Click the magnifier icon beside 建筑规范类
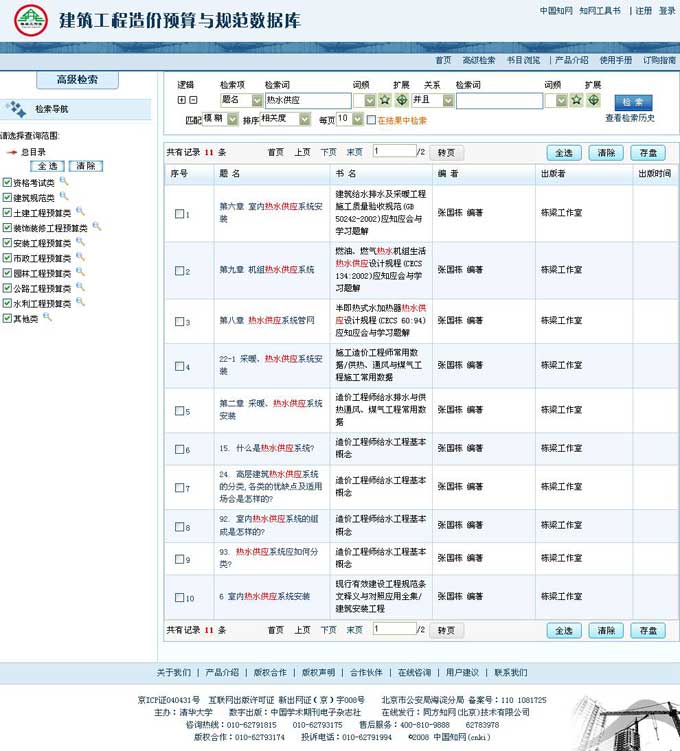This screenshot has width=680, height=751. [64, 197]
